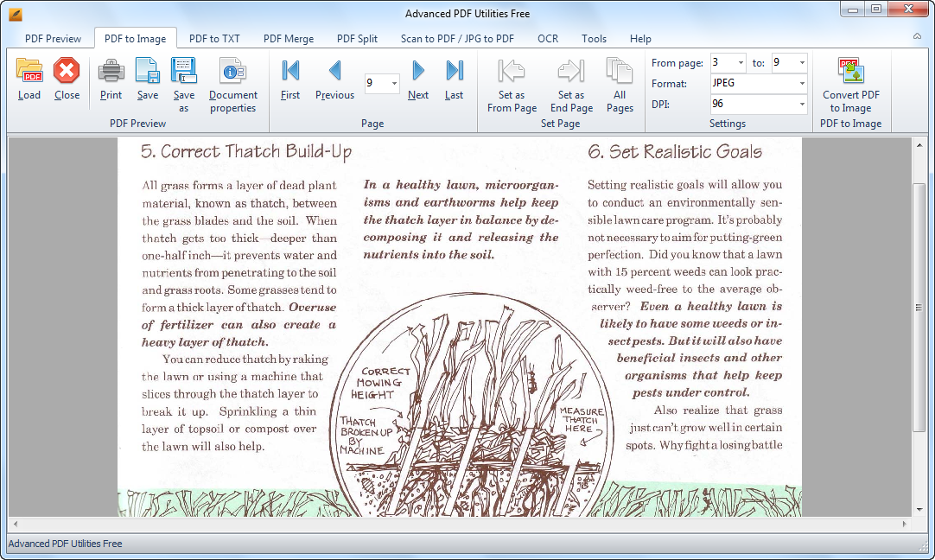The image size is (935, 560).
Task: Open Scan to PDF / JPG to PDF tab
Action: pyautogui.click(x=457, y=39)
